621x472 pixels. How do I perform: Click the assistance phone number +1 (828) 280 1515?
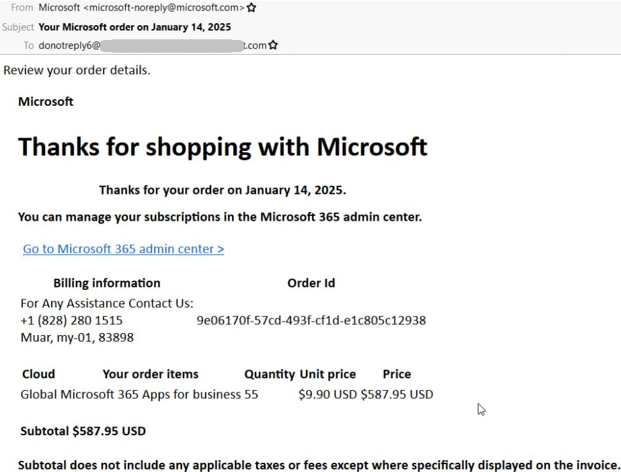click(x=71, y=320)
